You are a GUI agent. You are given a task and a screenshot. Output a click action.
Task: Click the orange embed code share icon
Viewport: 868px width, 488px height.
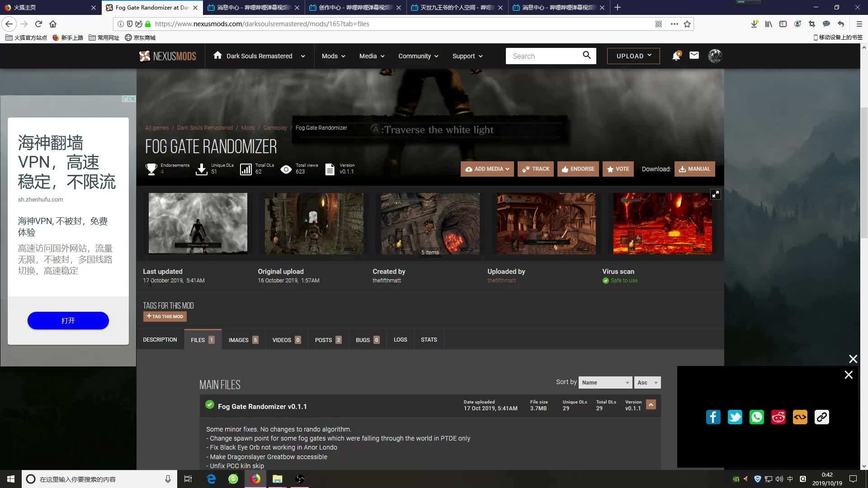(800, 417)
